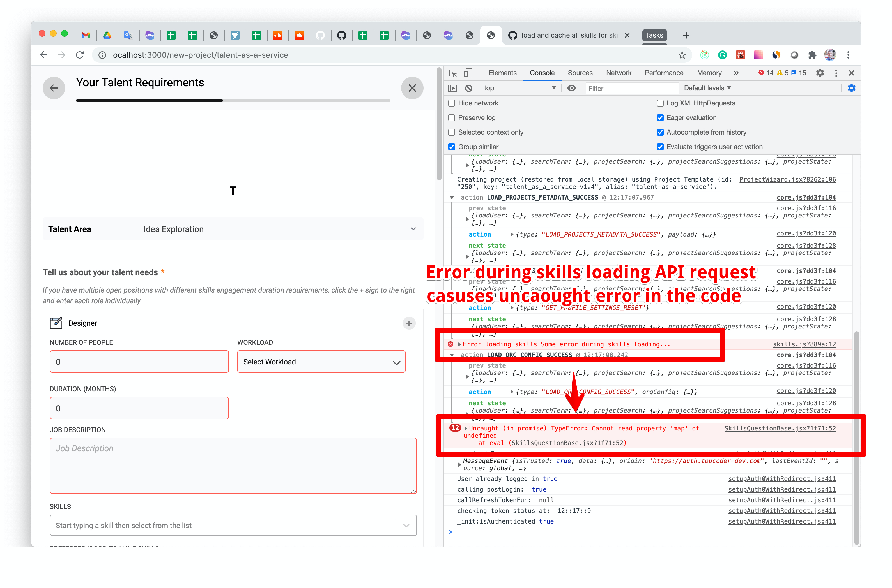Viewport: 892px width, 588px height.
Task: Click the plus icon next to Designer
Action: pos(409,323)
